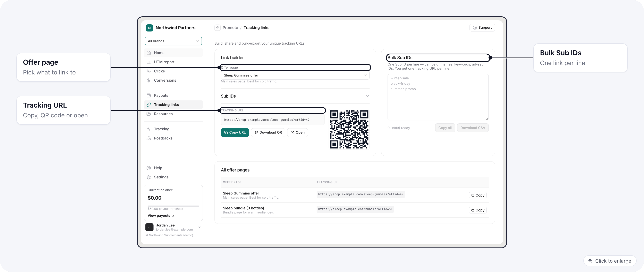Click the Settings gear icon
The image size is (644, 272).
click(x=149, y=177)
